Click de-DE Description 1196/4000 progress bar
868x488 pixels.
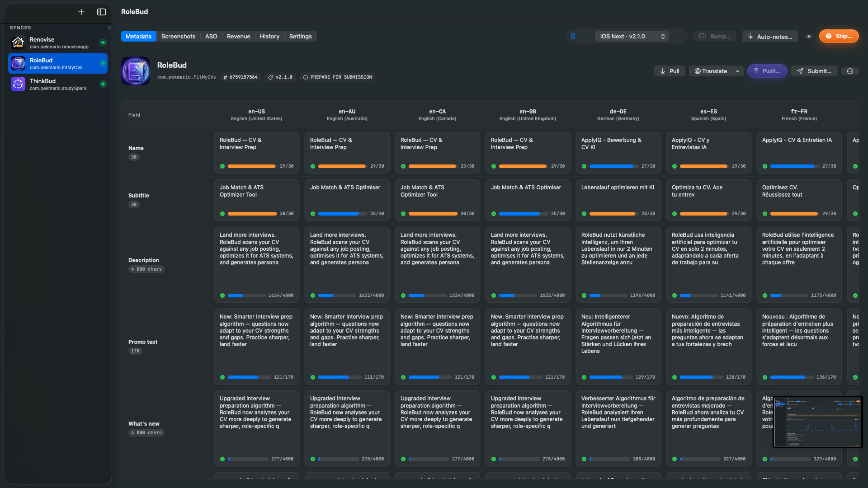coord(609,296)
